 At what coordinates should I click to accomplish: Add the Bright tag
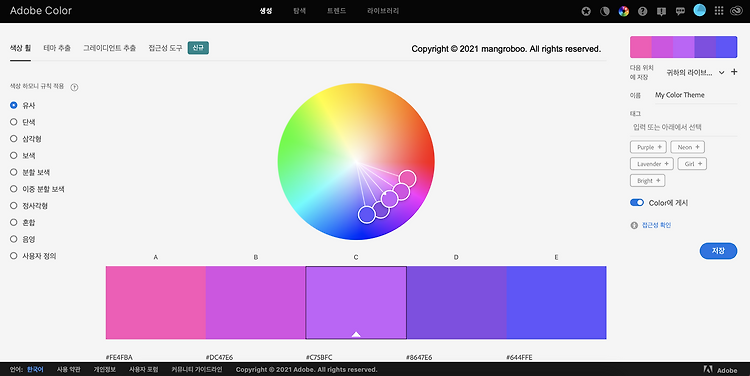(648, 180)
